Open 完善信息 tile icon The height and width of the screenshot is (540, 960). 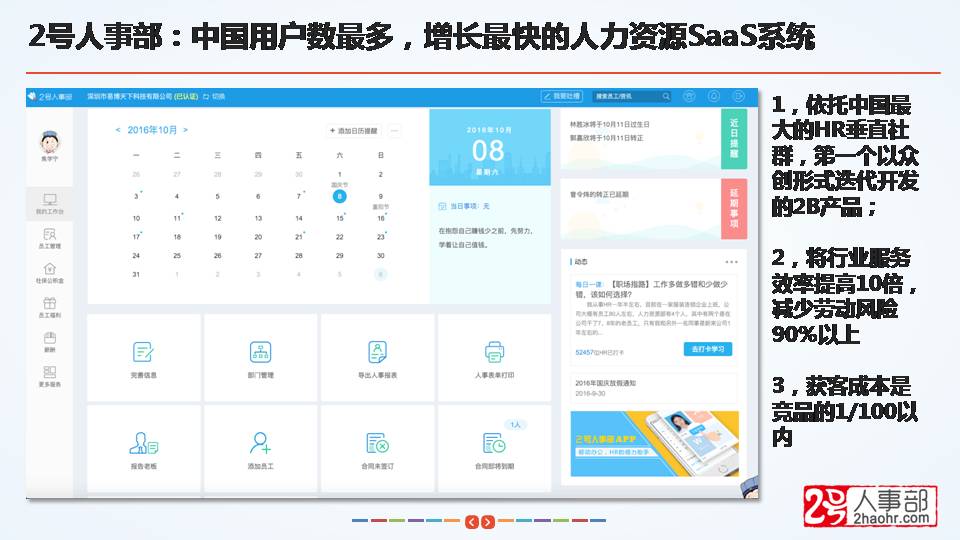click(x=143, y=352)
